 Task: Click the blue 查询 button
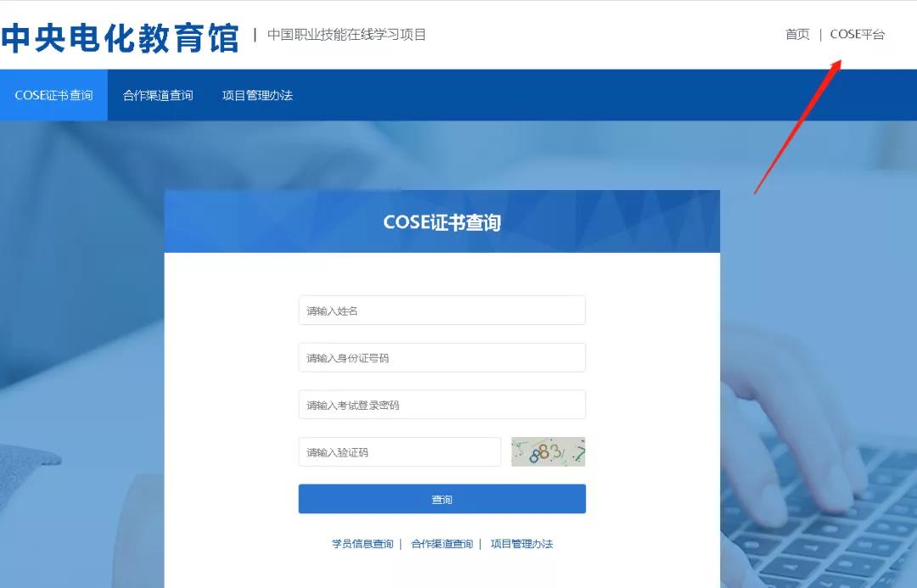tap(442, 499)
